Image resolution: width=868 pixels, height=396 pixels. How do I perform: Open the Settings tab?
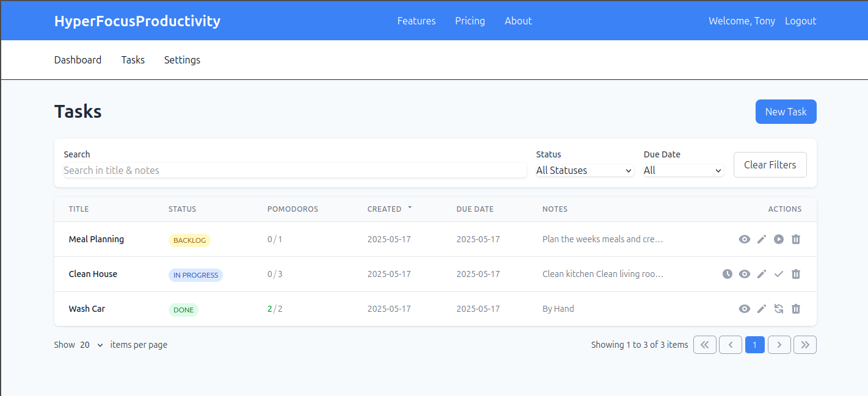[x=182, y=60]
